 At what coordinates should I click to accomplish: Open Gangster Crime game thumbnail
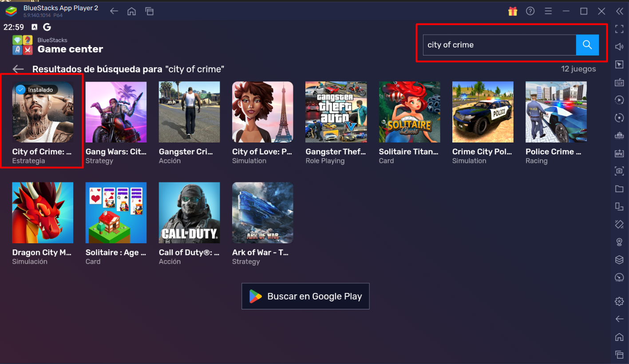coord(190,112)
